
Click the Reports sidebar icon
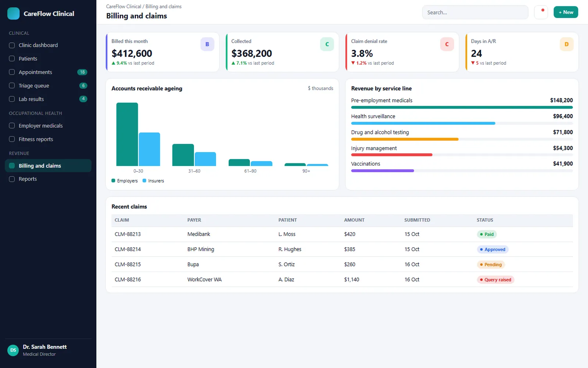pyautogui.click(x=12, y=179)
